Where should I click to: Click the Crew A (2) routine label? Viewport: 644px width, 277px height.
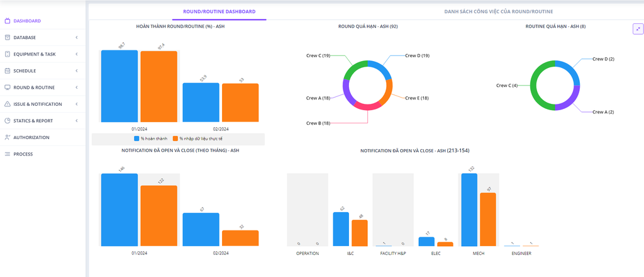click(x=603, y=112)
